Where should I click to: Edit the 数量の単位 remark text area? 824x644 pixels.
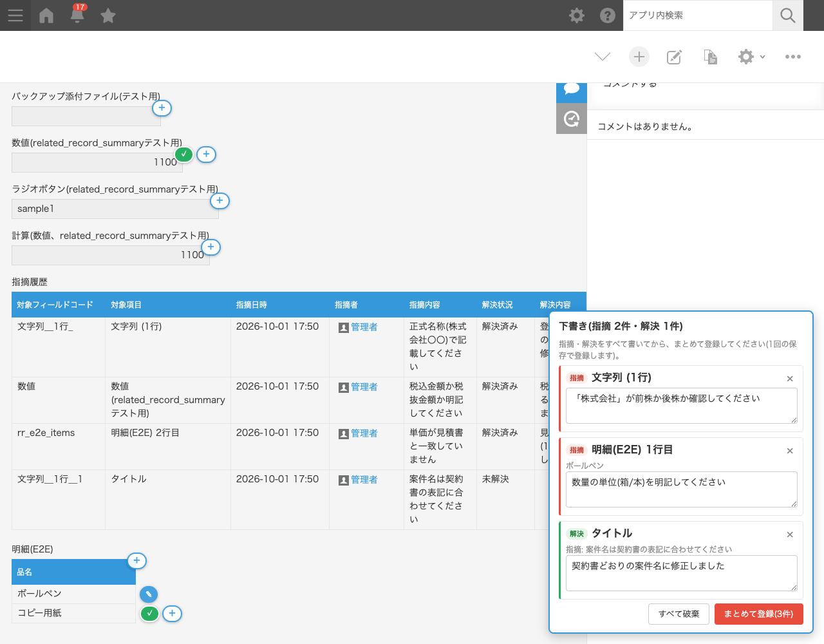pyautogui.click(x=682, y=489)
